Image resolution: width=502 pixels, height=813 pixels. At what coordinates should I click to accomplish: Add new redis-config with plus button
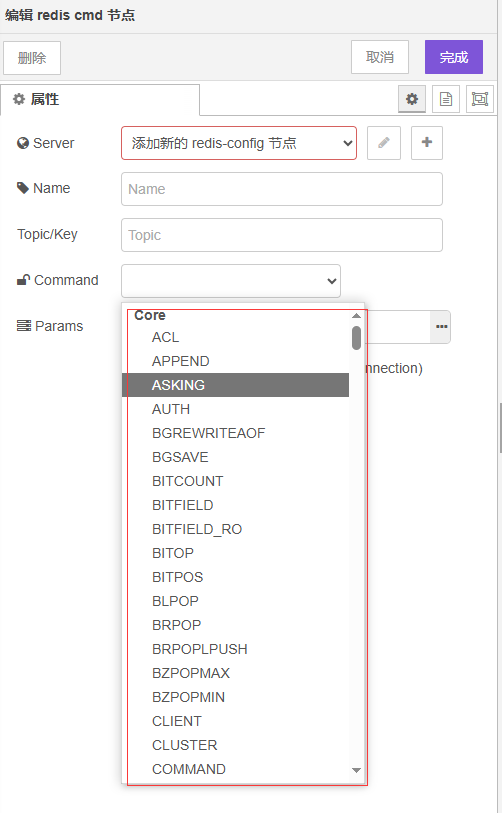click(427, 143)
